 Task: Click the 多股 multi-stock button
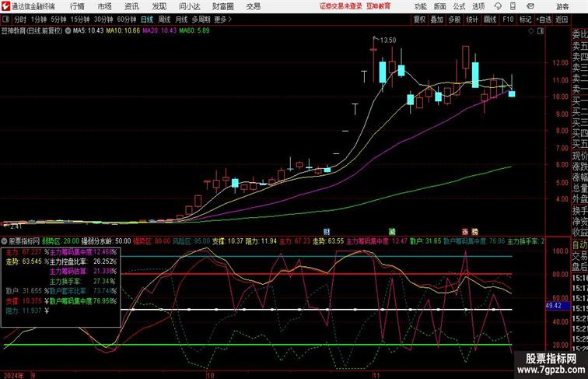pyautogui.click(x=454, y=19)
